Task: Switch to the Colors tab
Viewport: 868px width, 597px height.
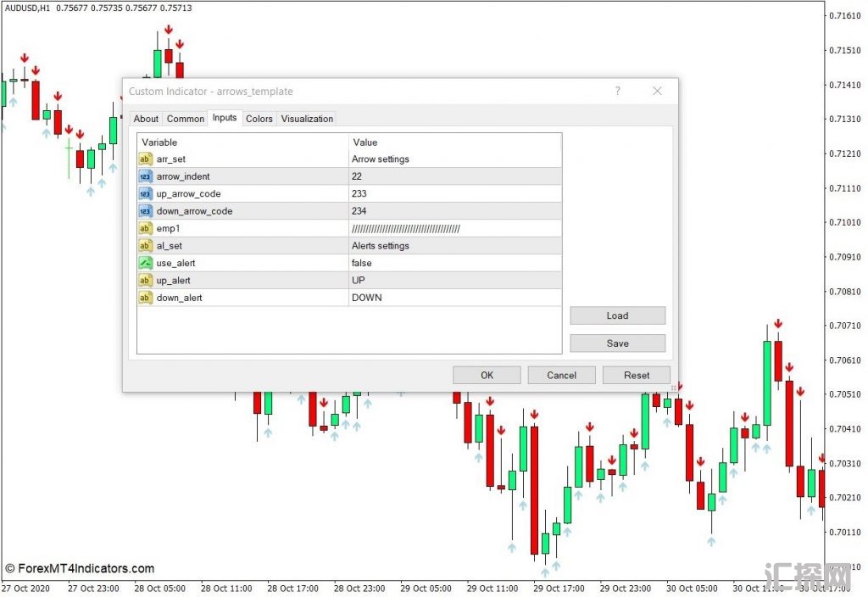Action: coord(259,119)
